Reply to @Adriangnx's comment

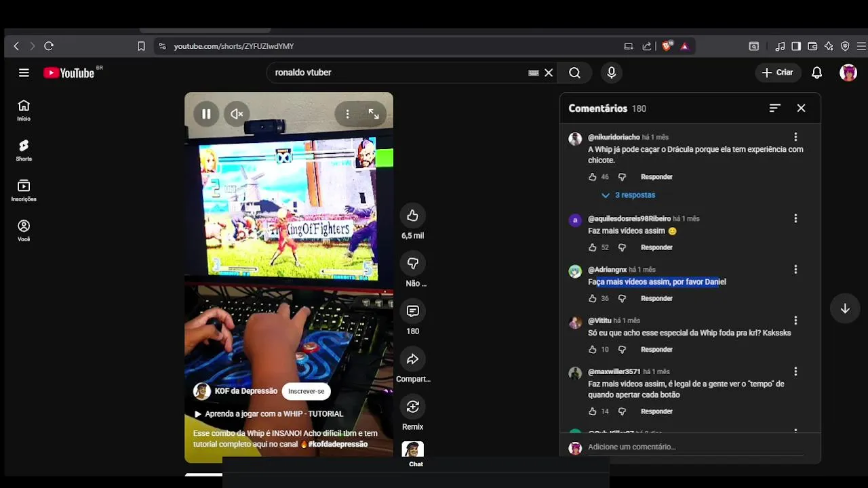[656, 298]
